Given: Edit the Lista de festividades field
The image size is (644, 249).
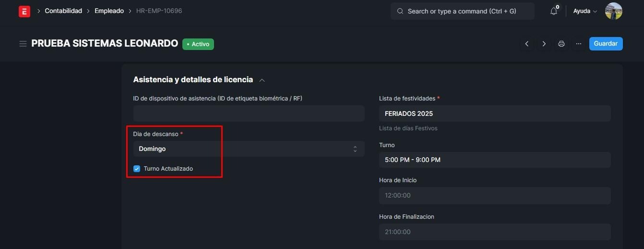Looking at the screenshot, I should [x=495, y=113].
